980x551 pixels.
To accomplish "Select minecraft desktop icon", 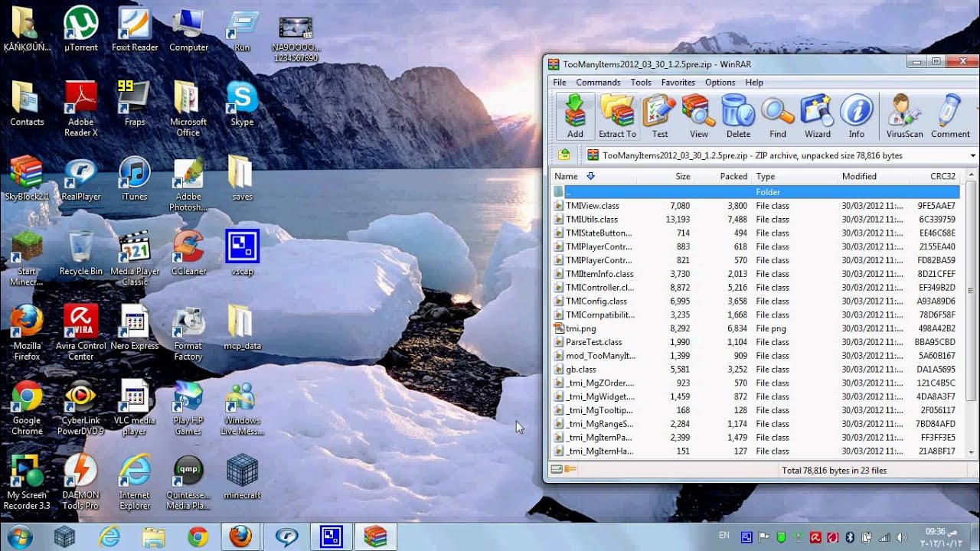I will point(242,478).
